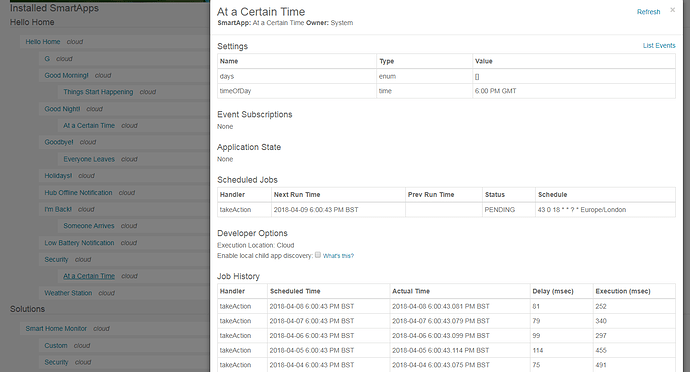The width and height of the screenshot is (690, 372).
Task: Enable local child app discovery checkbox
Action: click(318, 255)
